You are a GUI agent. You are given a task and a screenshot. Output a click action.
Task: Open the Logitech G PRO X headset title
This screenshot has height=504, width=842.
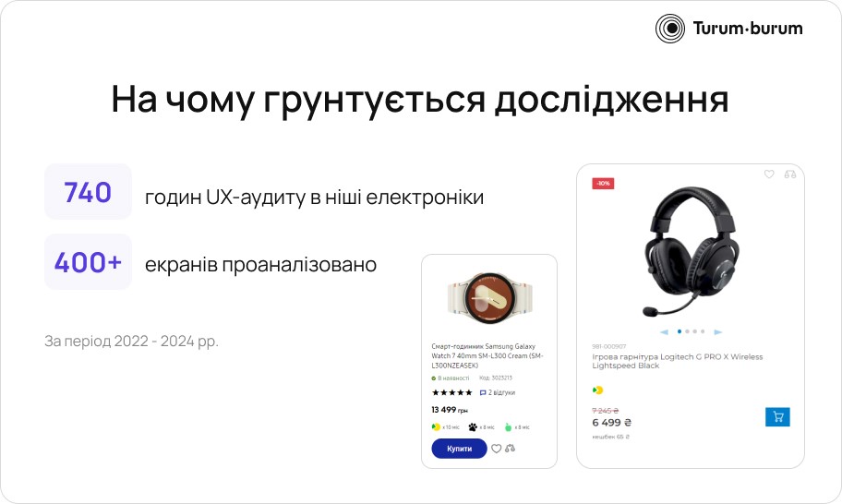(x=677, y=361)
